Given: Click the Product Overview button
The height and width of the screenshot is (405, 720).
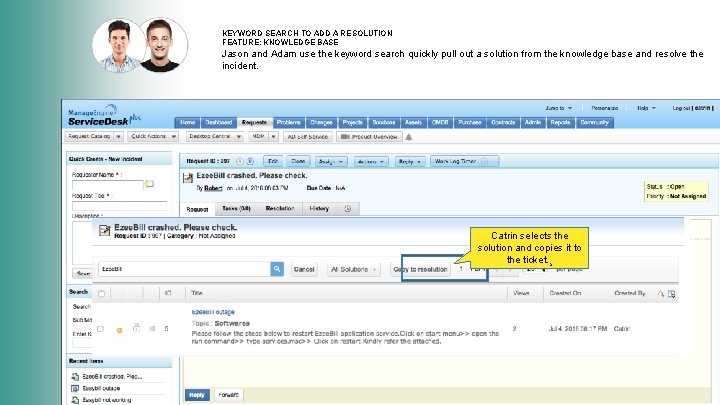Looking at the screenshot, I should [x=369, y=137].
